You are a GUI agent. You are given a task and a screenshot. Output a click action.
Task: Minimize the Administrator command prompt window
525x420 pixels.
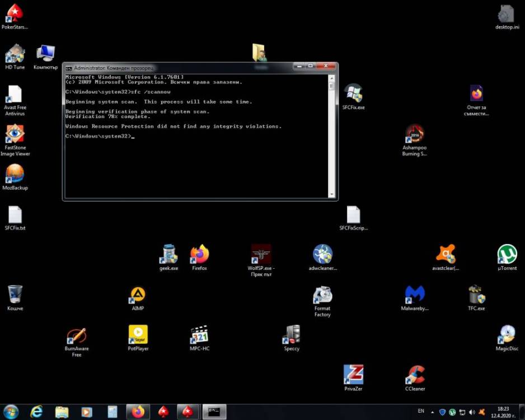click(x=299, y=66)
